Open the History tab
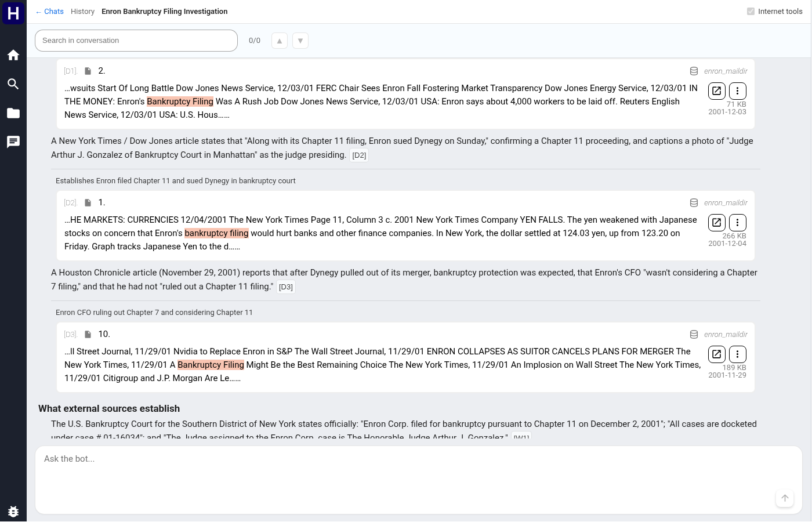The width and height of the screenshot is (812, 522). point(82,12)
